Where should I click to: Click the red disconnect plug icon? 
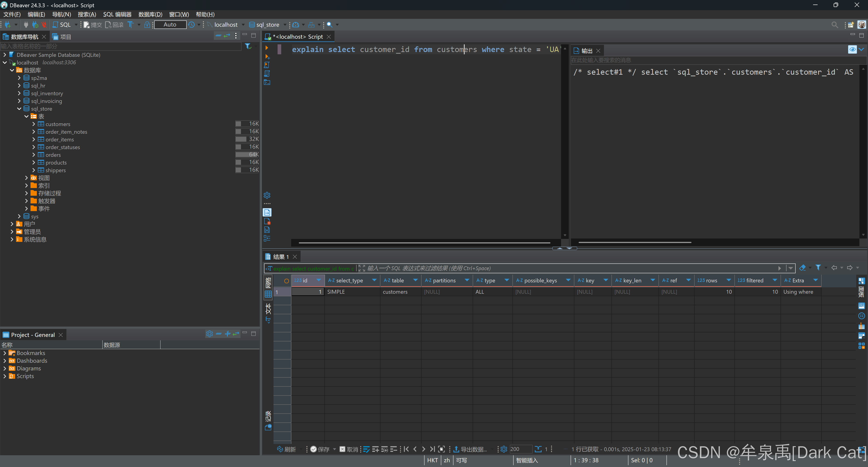44,25
